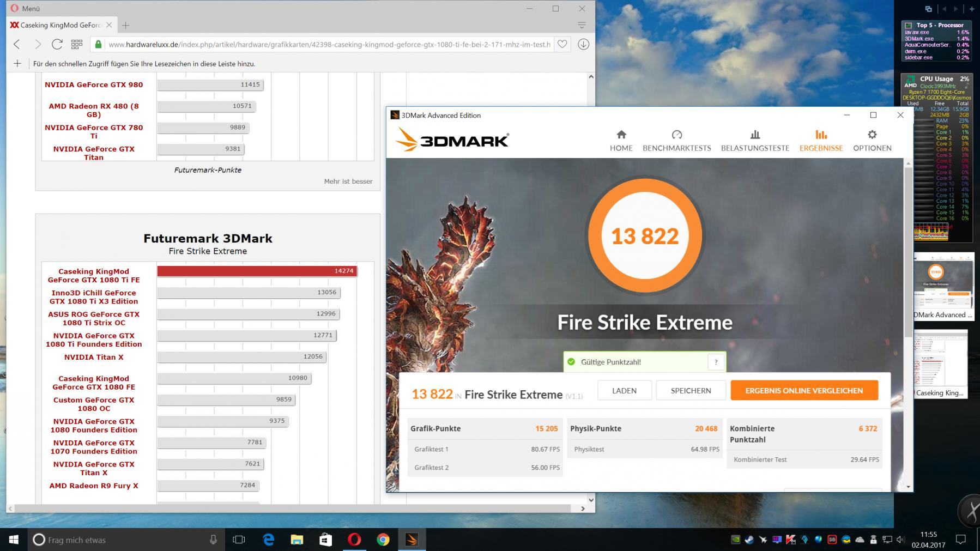Click Inno3D iChill GeForce GTX 1080 Ti X3 link
Screen dimensions: 980x551
coord(94,297)
